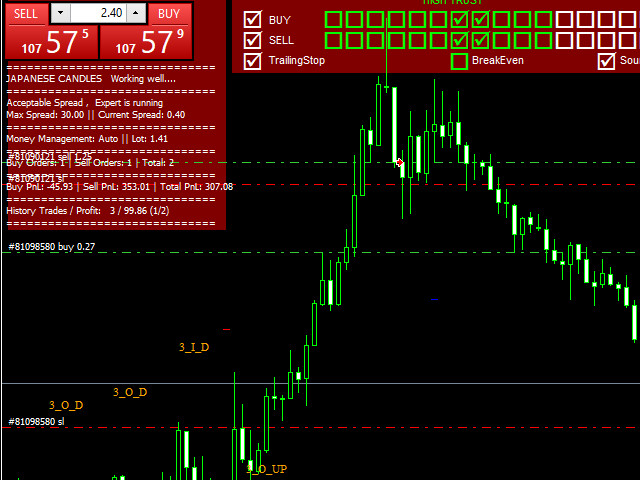640x480 pixels.
Task: Select the '3_I_D' pattern label
Action: pyautogui.click(x=194, y=347)
